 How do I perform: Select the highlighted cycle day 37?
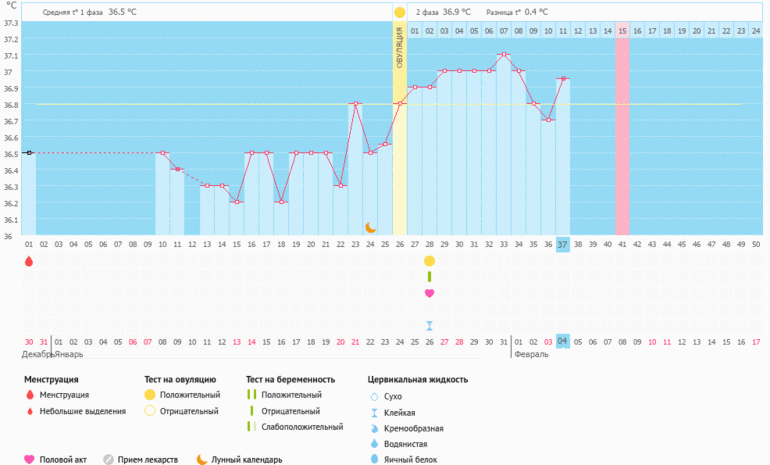click(x=563, y=244)
